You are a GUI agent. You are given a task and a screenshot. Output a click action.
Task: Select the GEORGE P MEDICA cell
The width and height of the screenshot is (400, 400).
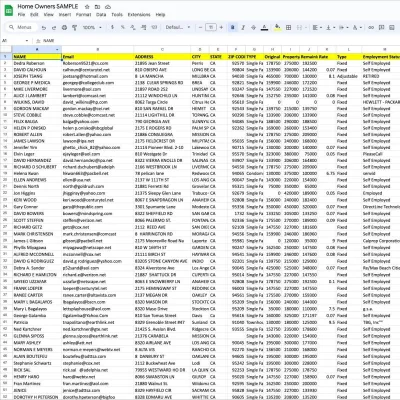pos(37,83)
